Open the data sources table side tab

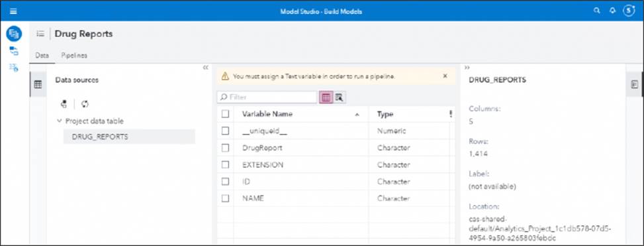coord(38,84)
